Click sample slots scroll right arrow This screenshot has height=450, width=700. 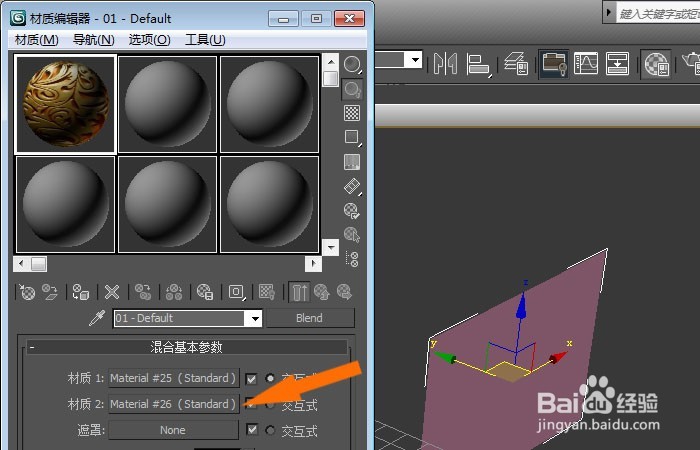point(313,263)
